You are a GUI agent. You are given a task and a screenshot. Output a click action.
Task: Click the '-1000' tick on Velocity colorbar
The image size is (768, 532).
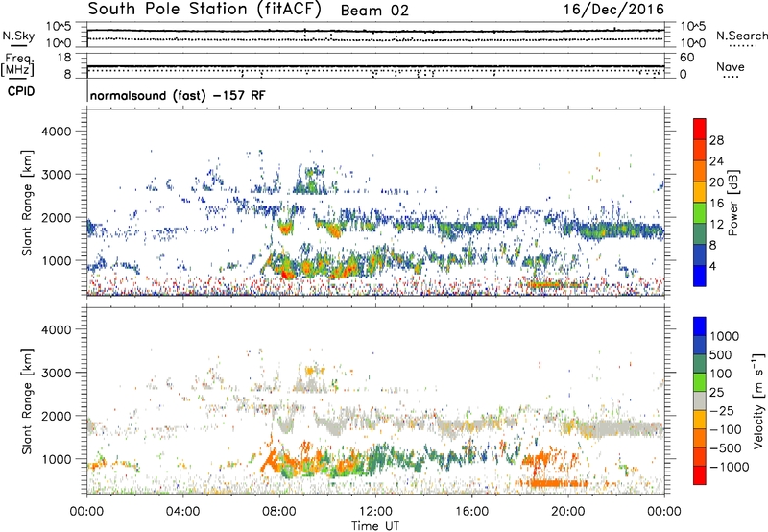730,467
